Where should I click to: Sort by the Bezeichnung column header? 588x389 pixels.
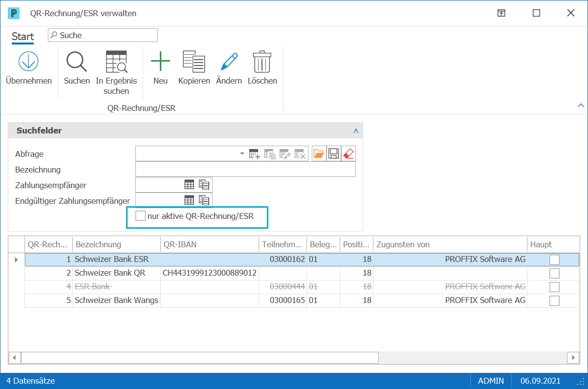(117, 244)
